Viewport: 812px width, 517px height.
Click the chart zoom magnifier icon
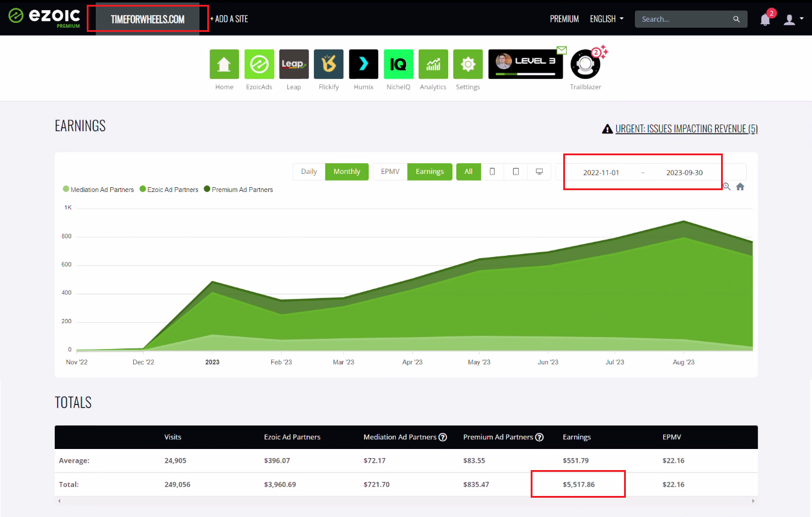point(727,187)
